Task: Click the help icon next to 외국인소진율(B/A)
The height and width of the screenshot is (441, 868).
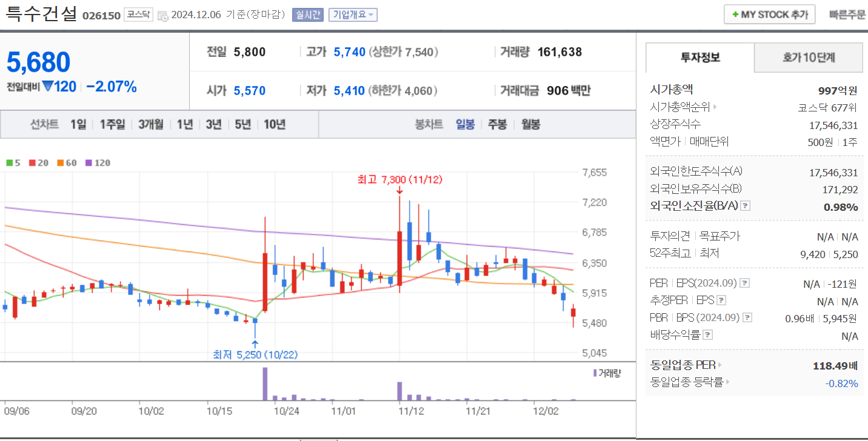Action: click(745, 206)
